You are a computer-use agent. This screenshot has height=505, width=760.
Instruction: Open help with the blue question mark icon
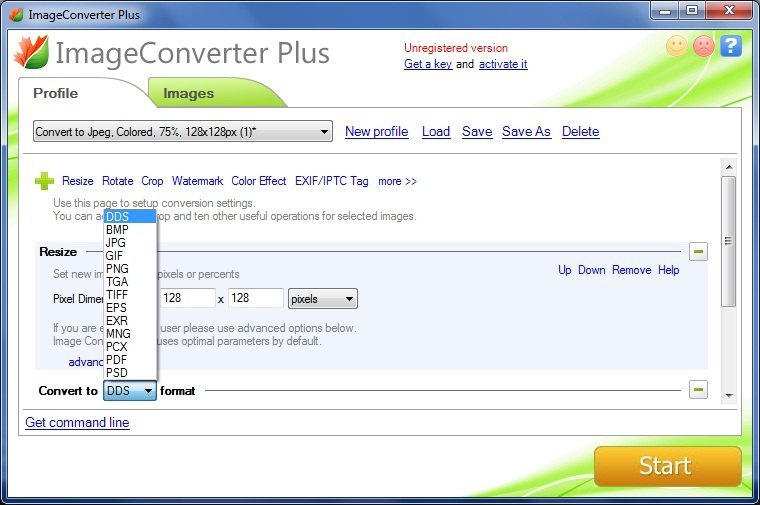point(731,46)
